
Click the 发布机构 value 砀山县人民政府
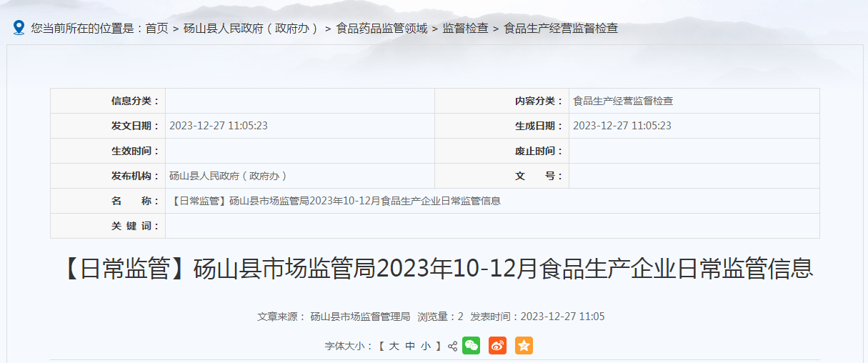point(228,176)
